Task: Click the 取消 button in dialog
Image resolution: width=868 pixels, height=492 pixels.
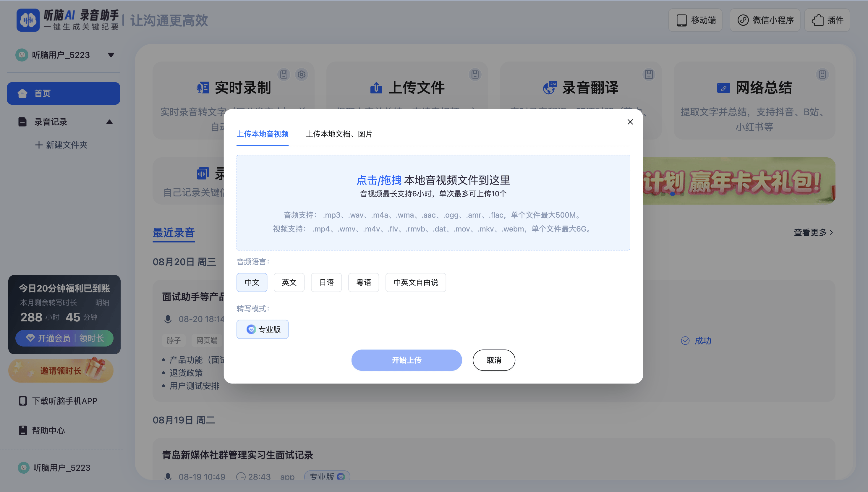Action: coord(494,360)
